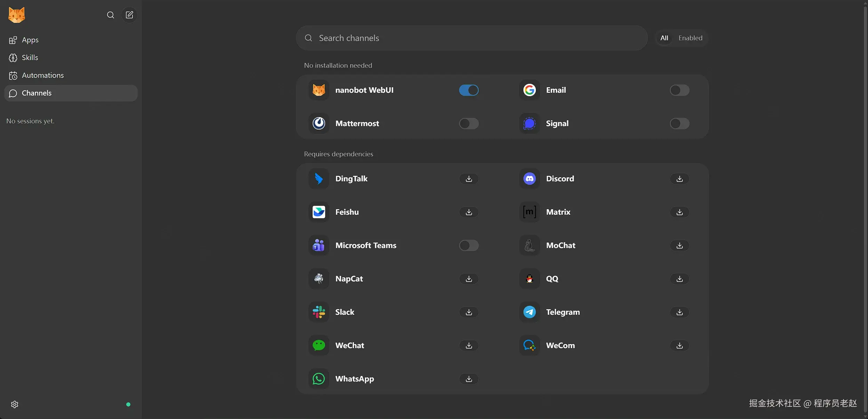Screen dimensions: 868x419
Task: Disable the nanobot WebUI toggle
Action: [469, 90]
